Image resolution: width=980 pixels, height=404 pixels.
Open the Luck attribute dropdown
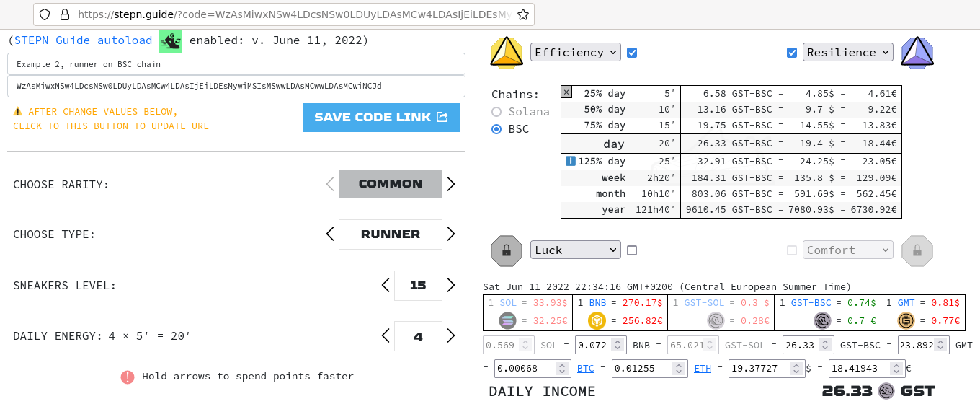576,250
